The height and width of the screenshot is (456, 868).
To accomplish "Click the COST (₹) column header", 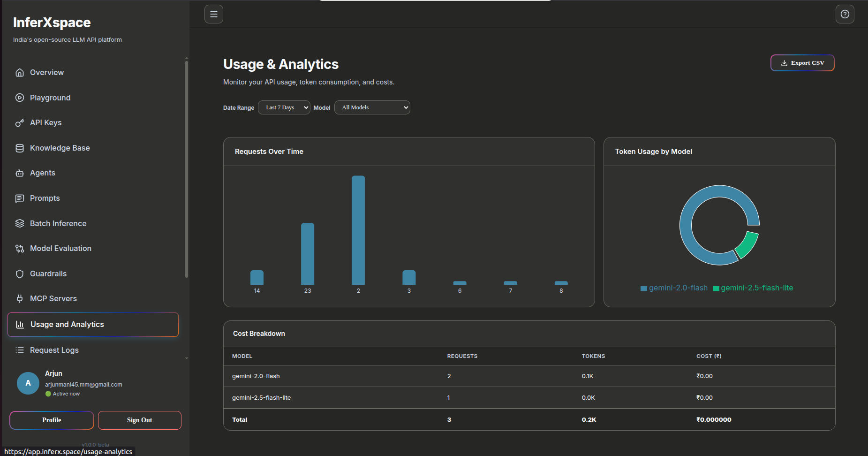I will click(709, 356).
